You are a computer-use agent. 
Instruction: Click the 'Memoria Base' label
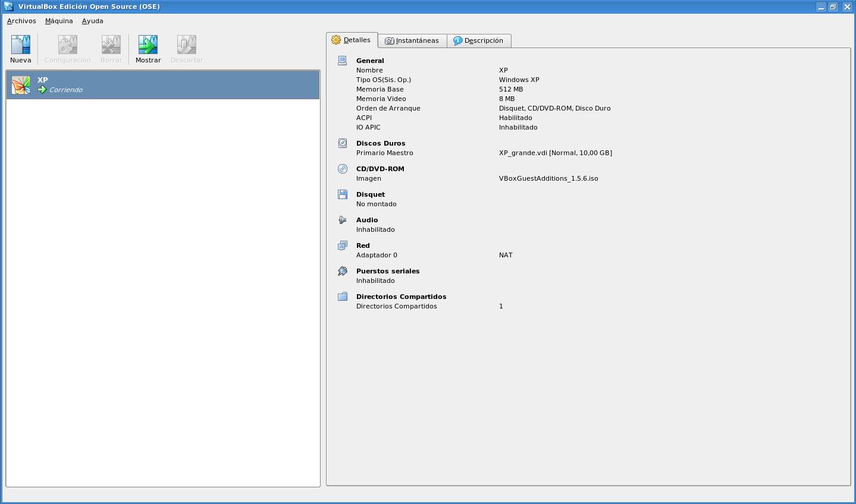pos(380,89)
